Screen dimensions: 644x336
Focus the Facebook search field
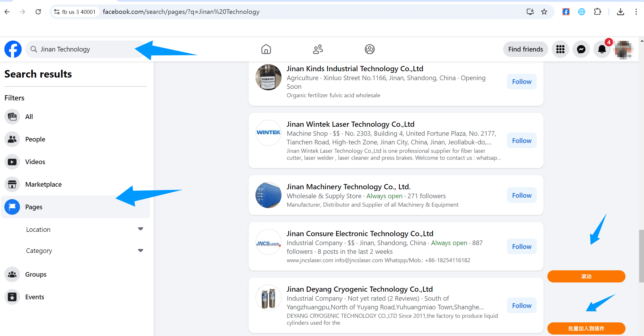click(86, 49)
